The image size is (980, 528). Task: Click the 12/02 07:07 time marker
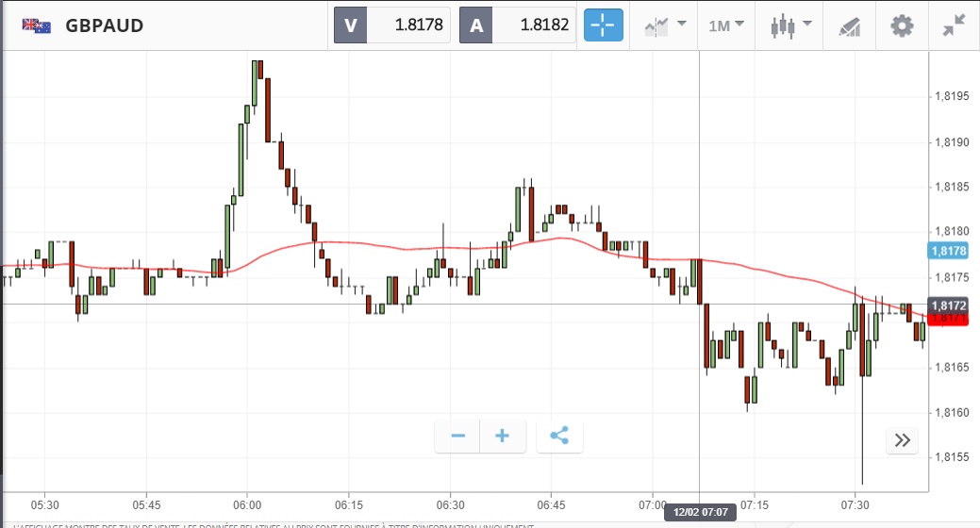(x=701, y=512)
